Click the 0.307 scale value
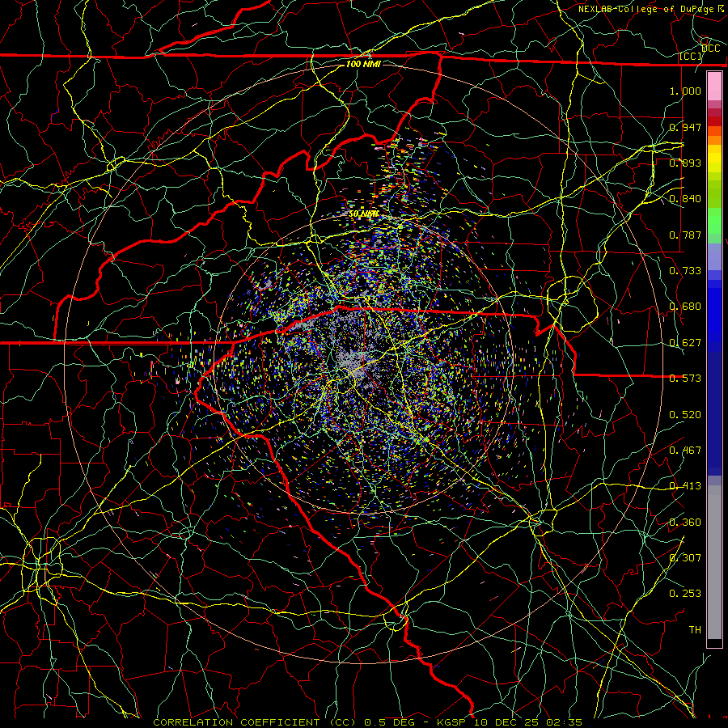 pyautogui.click(x=685, y=558)
